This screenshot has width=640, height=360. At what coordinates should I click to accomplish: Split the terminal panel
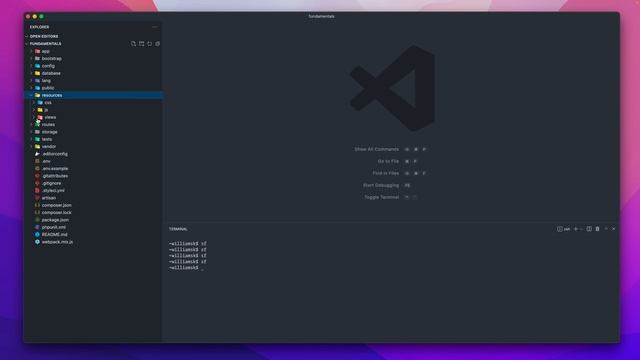(589, 229)
